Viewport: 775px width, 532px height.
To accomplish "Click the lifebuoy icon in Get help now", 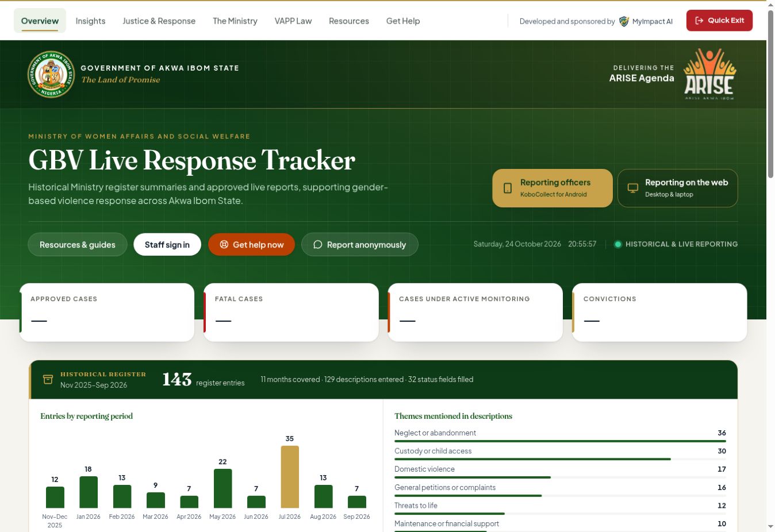I will click(x=224, y=245).
